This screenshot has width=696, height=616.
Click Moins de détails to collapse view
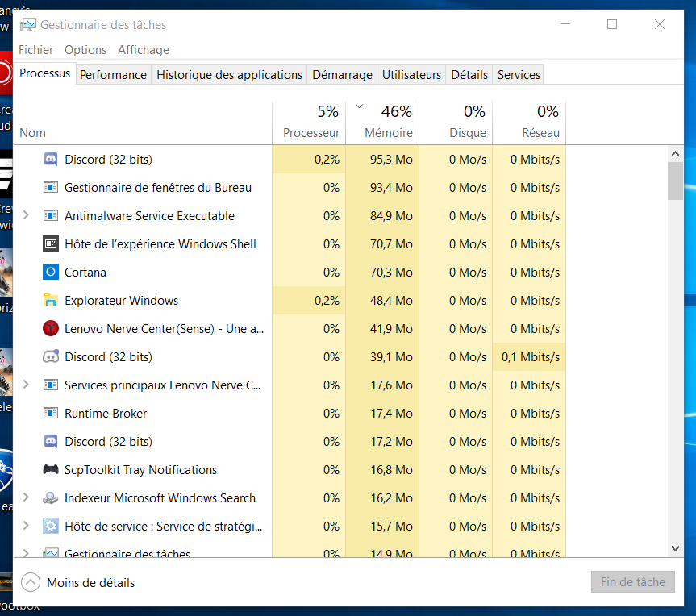78,582
